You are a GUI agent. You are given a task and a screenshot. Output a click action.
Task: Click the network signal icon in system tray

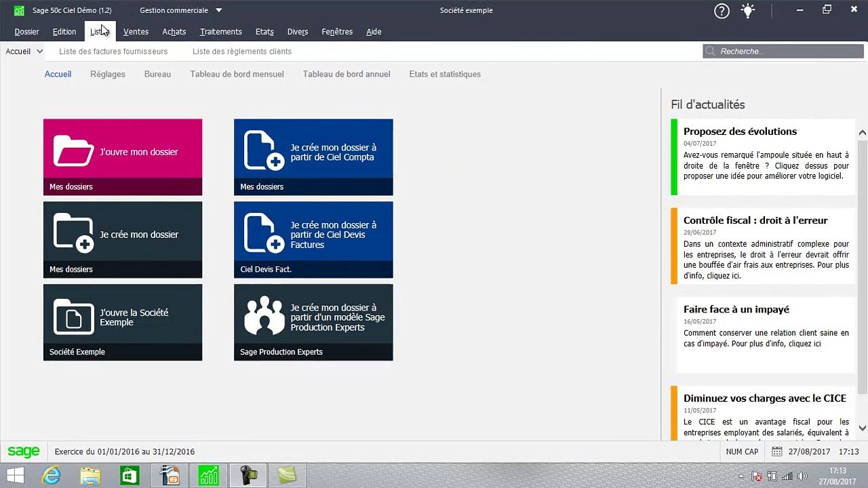click(786, 476)
